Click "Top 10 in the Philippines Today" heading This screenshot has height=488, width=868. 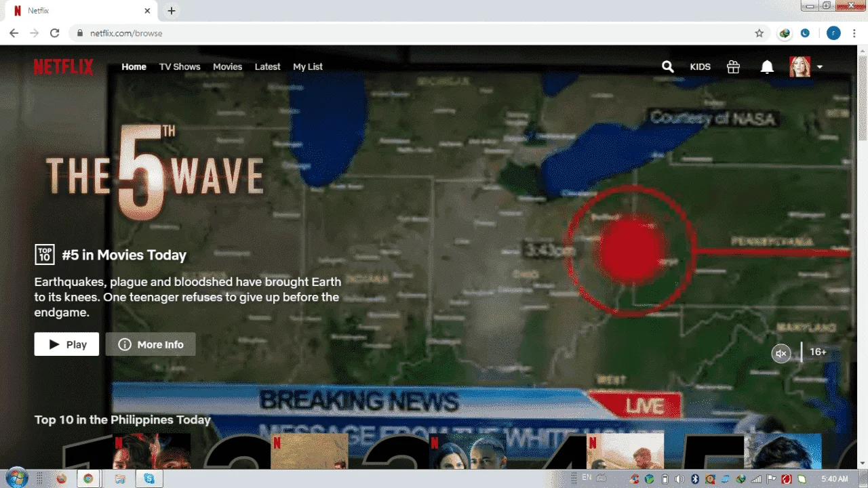123,420
